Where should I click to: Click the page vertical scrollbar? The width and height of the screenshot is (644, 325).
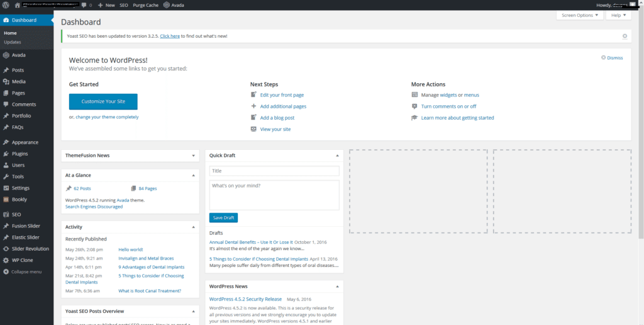641,123
